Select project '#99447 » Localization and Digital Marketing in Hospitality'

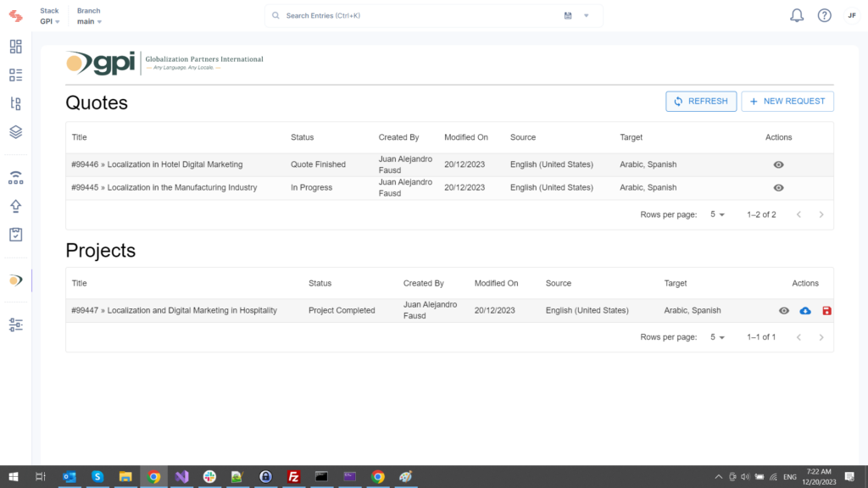click(x=174, y=310)
